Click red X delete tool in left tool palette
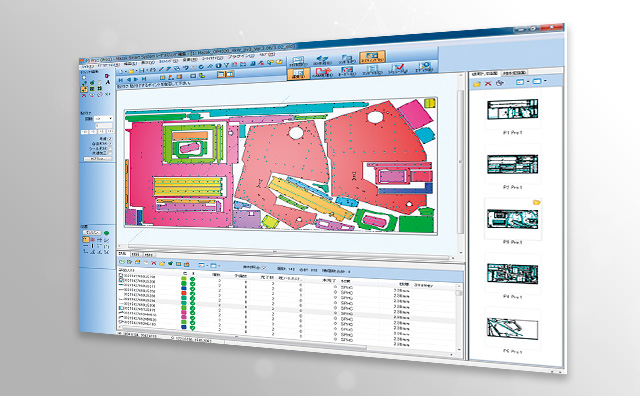640x396 pixels. [x=84, y=95]
